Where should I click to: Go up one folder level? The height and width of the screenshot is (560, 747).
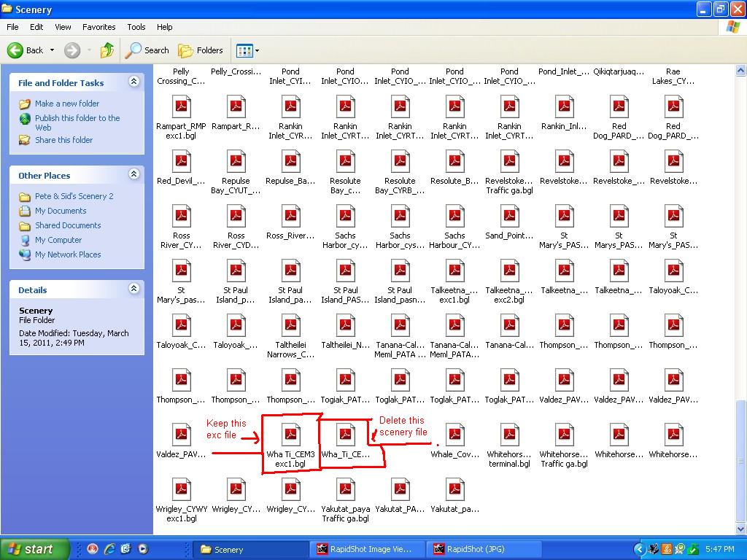(107, 50)
